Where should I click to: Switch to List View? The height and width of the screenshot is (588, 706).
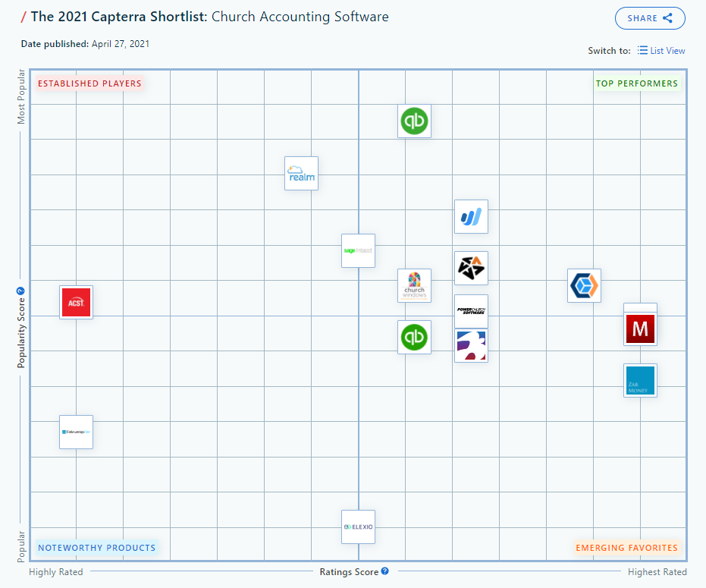[x=661, y=51]
